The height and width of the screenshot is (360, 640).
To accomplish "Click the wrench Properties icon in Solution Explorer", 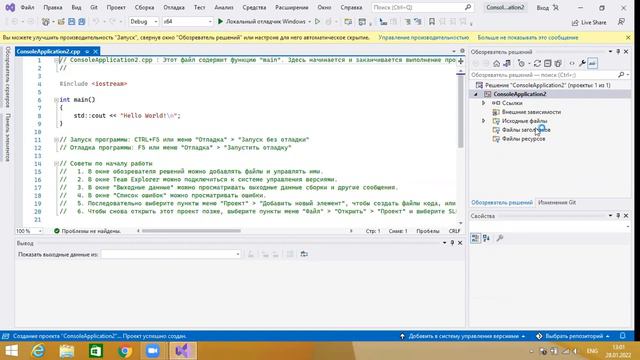I will click(582, 63).
